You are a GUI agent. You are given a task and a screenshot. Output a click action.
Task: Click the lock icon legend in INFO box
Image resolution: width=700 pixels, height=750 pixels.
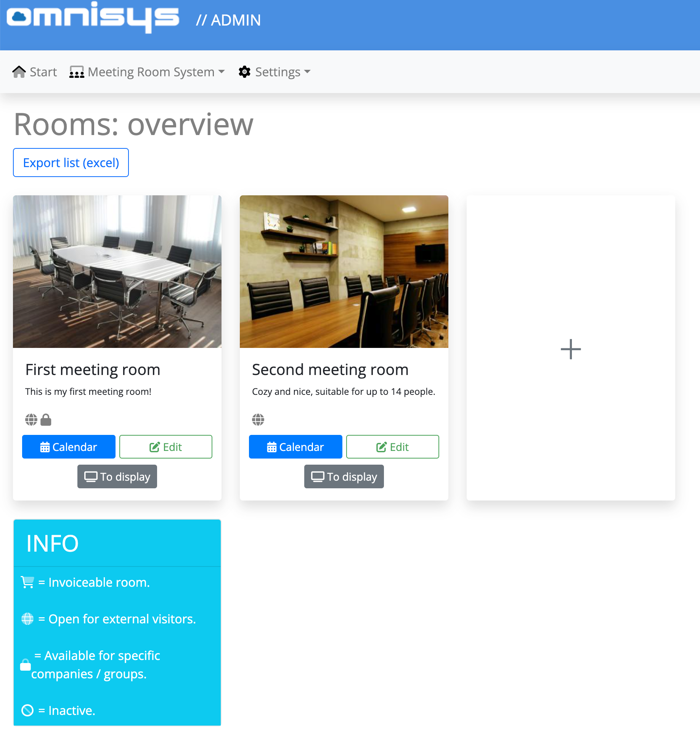(25, 665)
